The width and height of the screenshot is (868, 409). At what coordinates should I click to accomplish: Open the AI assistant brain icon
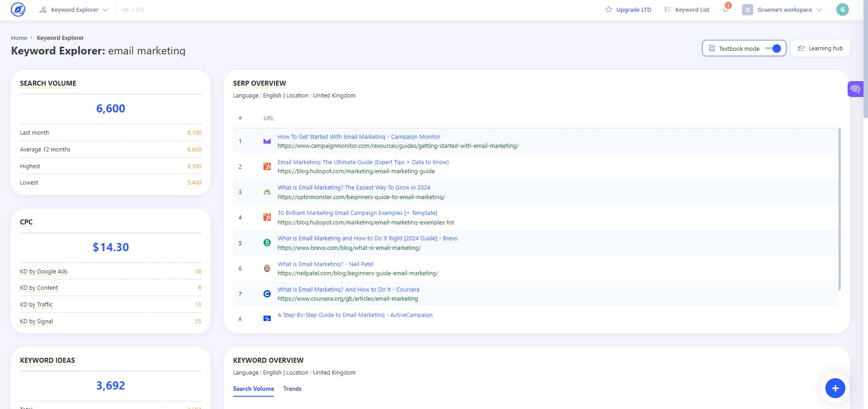(855, 89)
